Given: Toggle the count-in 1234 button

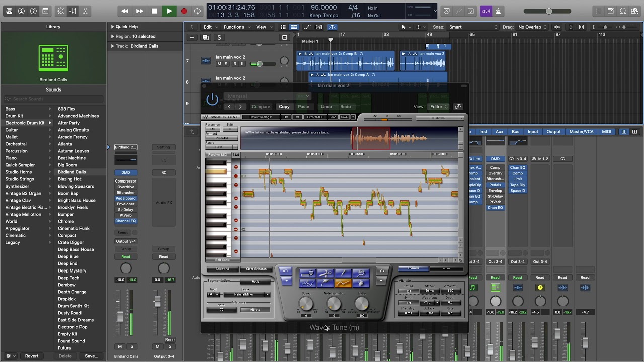Looking at the screenshot, I should [x=486, y=11].
